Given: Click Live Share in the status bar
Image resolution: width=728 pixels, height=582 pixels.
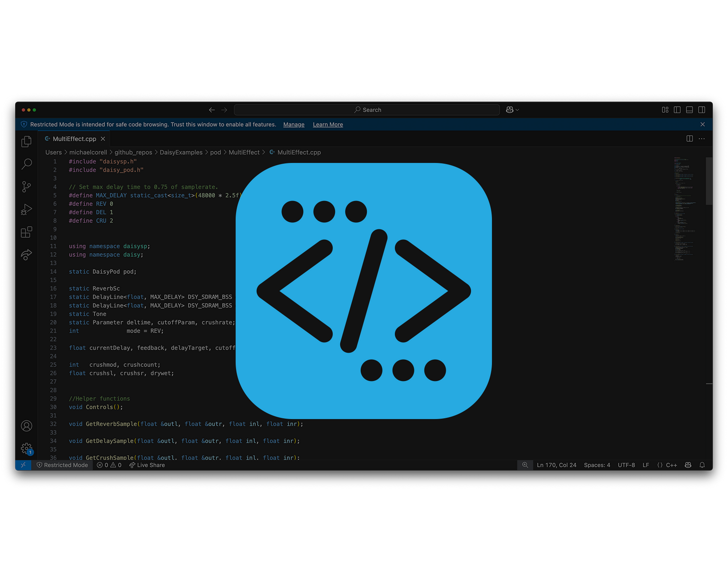Looking at the screenshot, I should [x=147, y=465].
